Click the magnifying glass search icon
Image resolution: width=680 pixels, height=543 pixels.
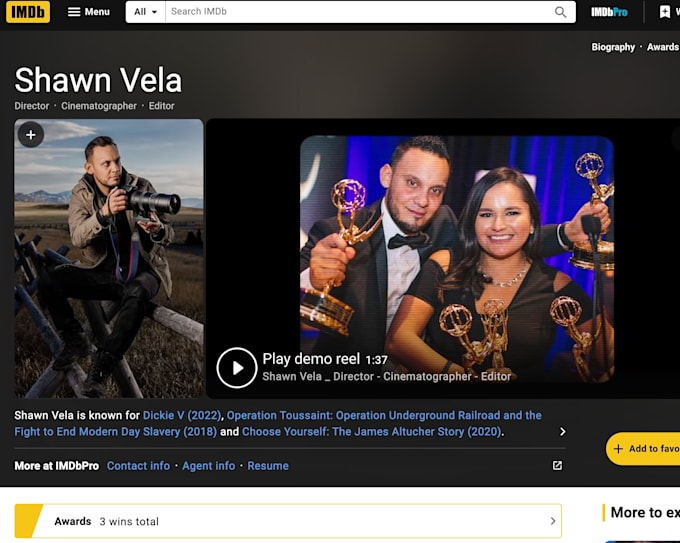pyautogui.click(x=560, y=12)
